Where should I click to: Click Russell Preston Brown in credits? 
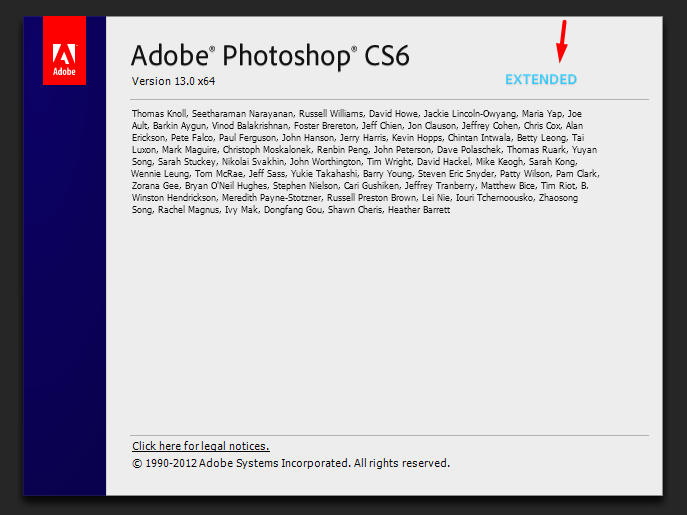click(x=371, y=198)
